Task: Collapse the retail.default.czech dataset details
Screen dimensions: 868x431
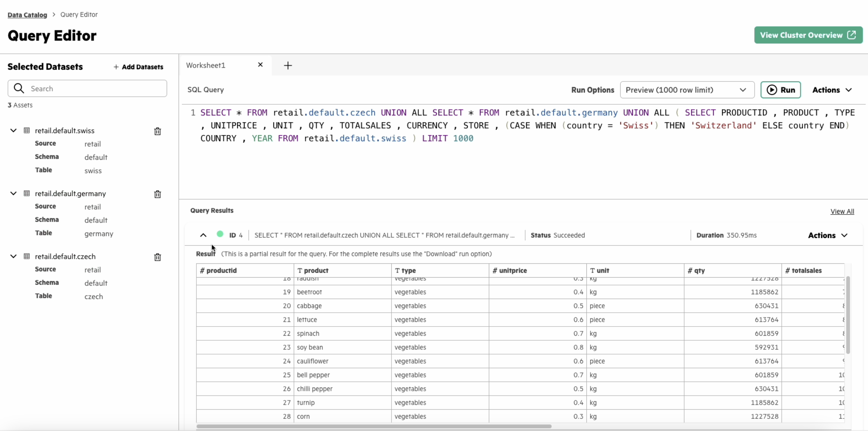Action: [x=13, y=256]
